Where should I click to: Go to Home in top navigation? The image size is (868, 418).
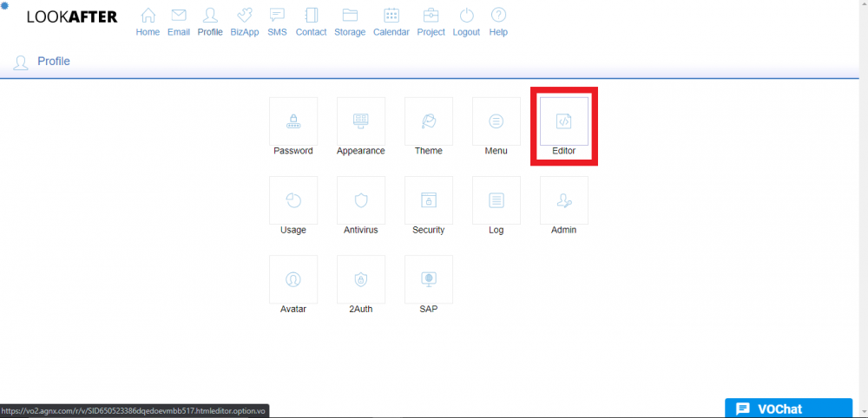(148, 23)
